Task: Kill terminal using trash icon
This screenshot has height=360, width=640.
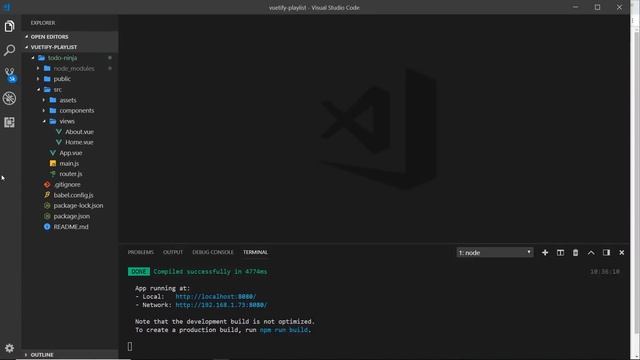Action: point(576,253)
